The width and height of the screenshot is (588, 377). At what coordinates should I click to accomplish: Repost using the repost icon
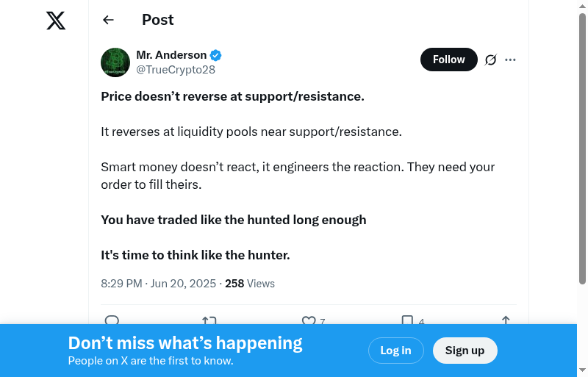(x=209, y=320)
